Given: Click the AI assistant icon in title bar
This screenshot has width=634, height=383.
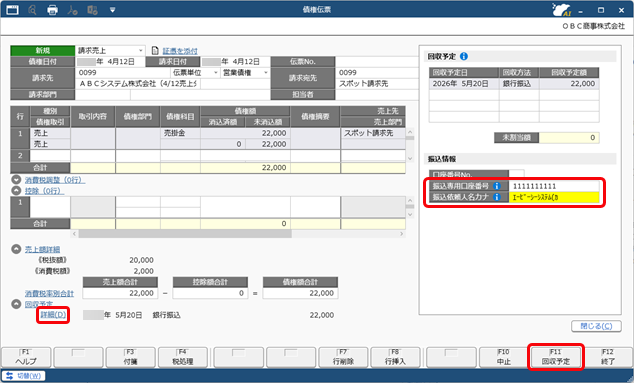Looking at the screenshot, I should (562, 9).
